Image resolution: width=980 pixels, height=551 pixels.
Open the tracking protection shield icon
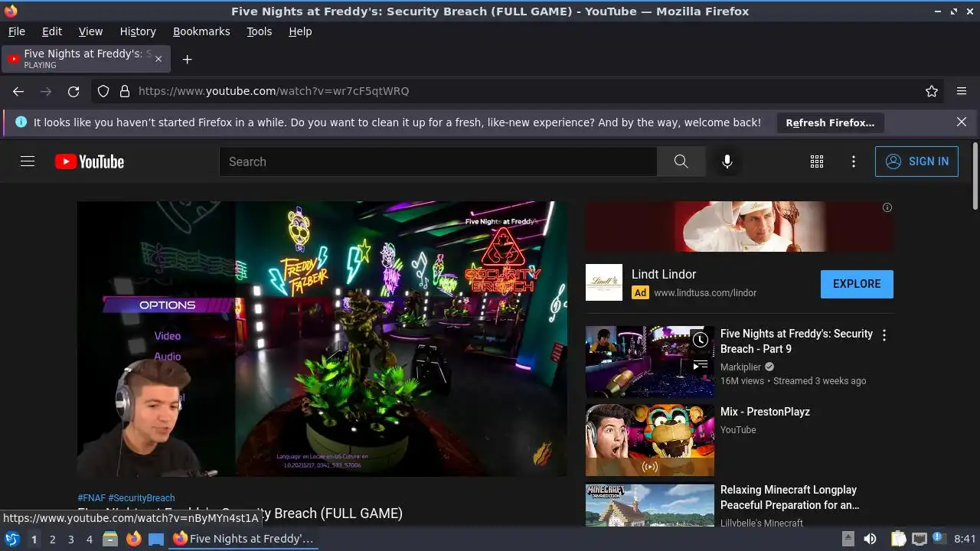(x=103, y=91)
